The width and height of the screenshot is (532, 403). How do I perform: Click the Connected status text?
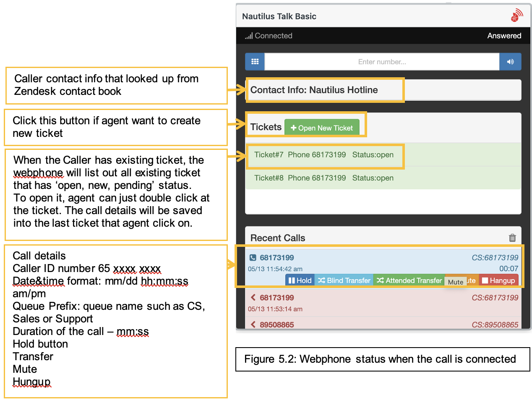[x=274, y=36]
